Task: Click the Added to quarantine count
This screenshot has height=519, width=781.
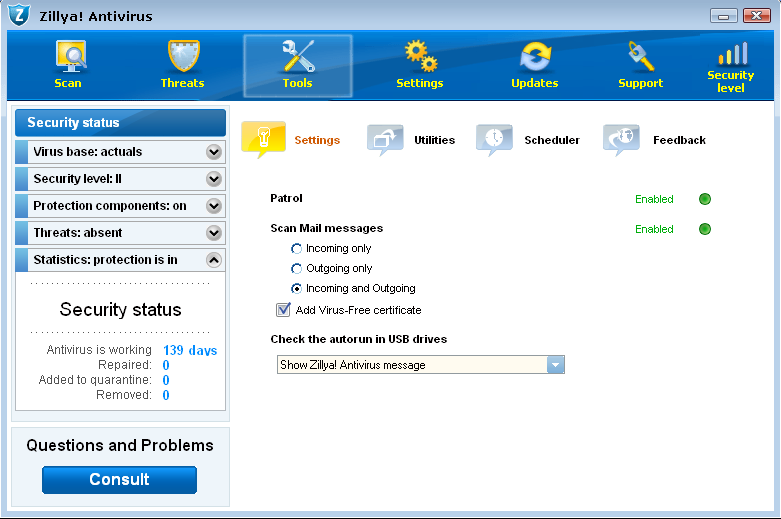Action: [166, 380]
